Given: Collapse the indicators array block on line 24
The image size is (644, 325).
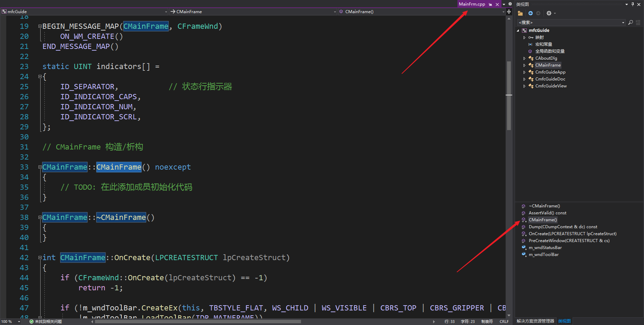Looking at the screenshot, I should [40, 77].
